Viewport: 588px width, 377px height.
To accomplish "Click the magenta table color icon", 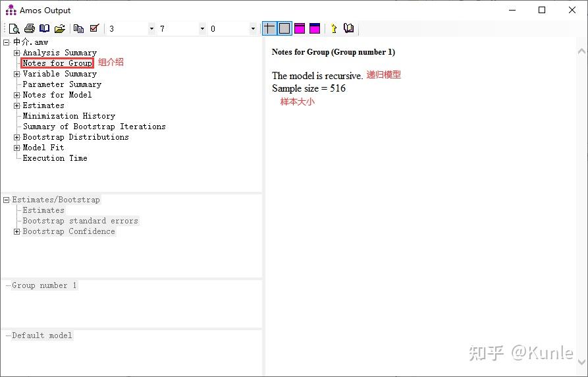I will point(300,28).
